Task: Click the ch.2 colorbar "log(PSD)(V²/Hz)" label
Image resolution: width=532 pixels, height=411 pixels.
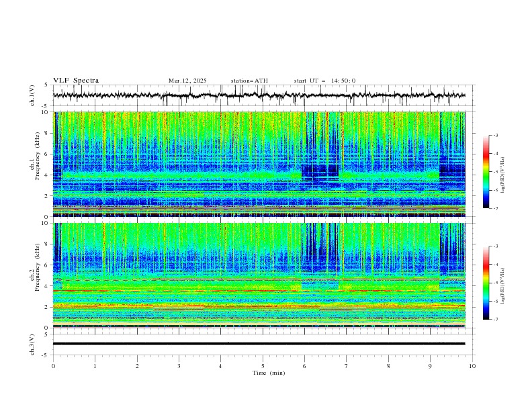Action: (x=502, y=286)
